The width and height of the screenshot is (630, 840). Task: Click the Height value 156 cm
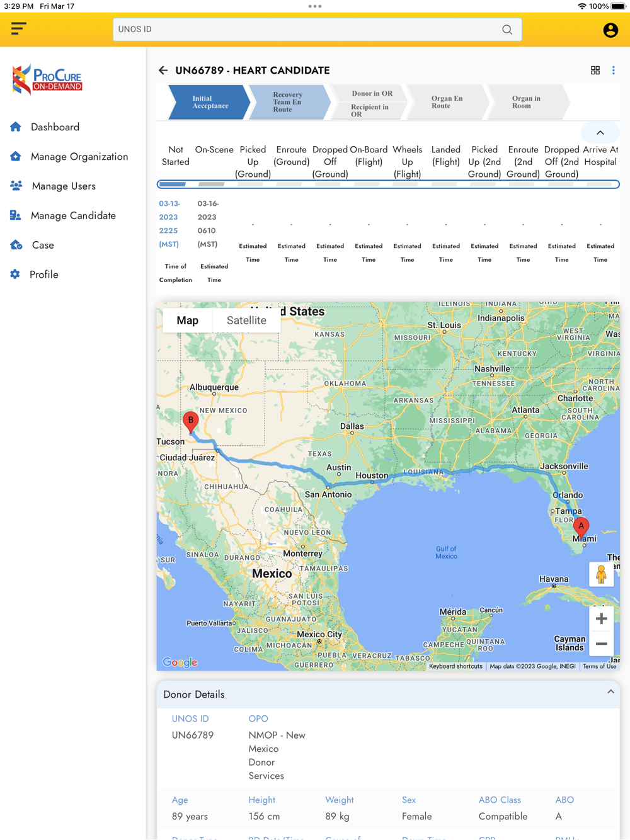264,816
